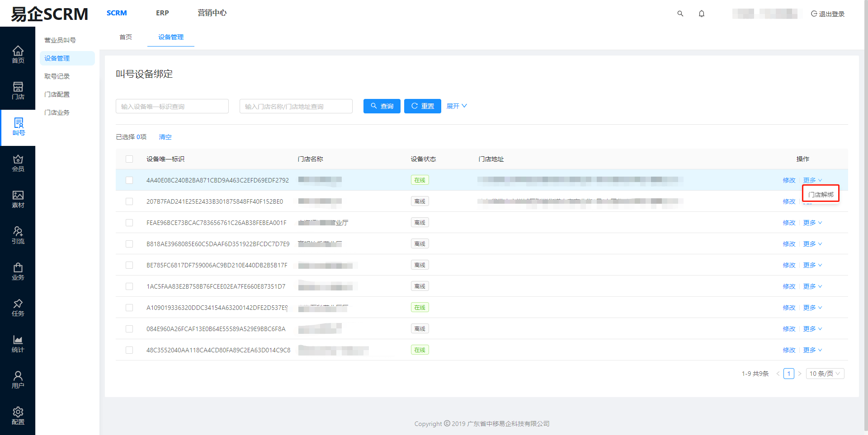Open the 任务 task sidebar icon

coord(18,308)
